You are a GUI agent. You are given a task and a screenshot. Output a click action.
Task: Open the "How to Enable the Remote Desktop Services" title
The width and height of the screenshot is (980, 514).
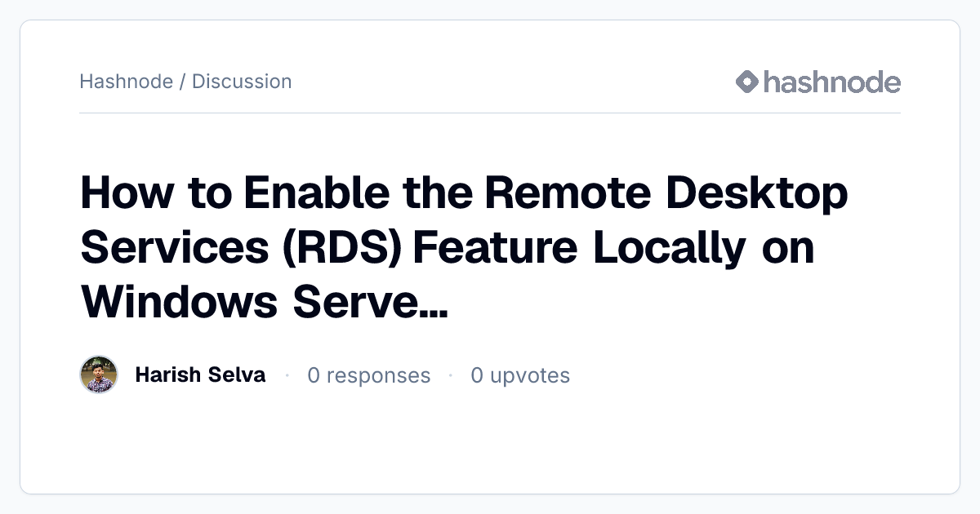click(464, 248)
